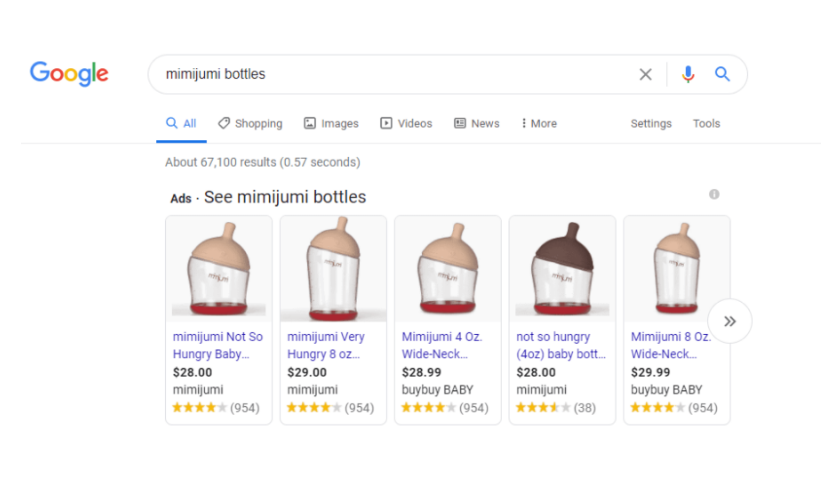
Task: Open search Tools
Action: (706, 124)
